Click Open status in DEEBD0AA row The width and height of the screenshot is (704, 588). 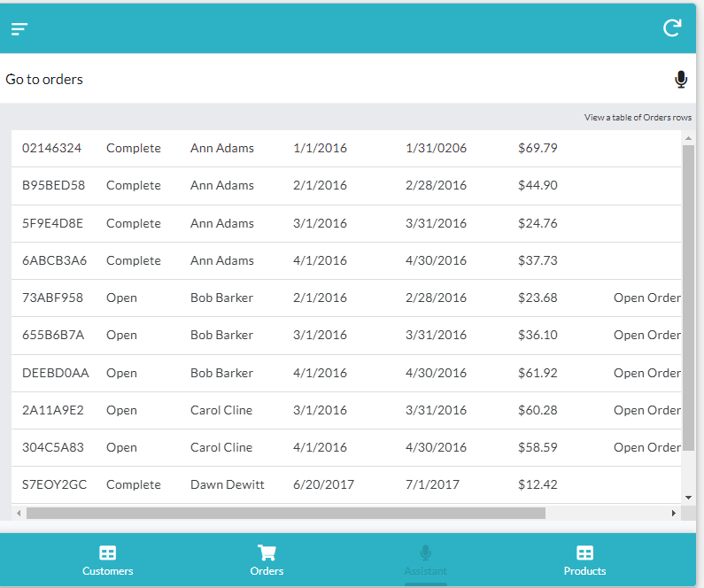pos(121,373)
